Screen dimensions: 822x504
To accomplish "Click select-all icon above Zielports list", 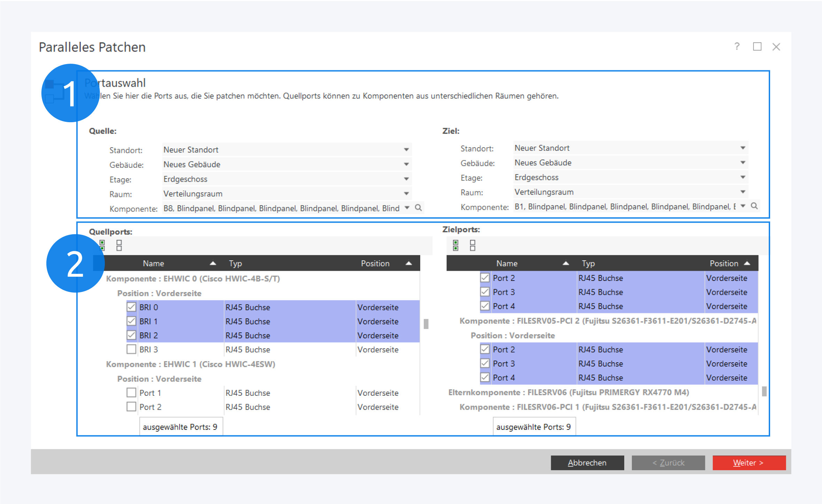I will tap(456, 245).
